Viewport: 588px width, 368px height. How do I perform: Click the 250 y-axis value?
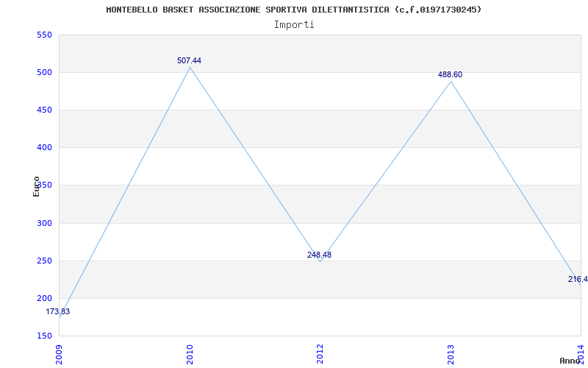point(44,261)
